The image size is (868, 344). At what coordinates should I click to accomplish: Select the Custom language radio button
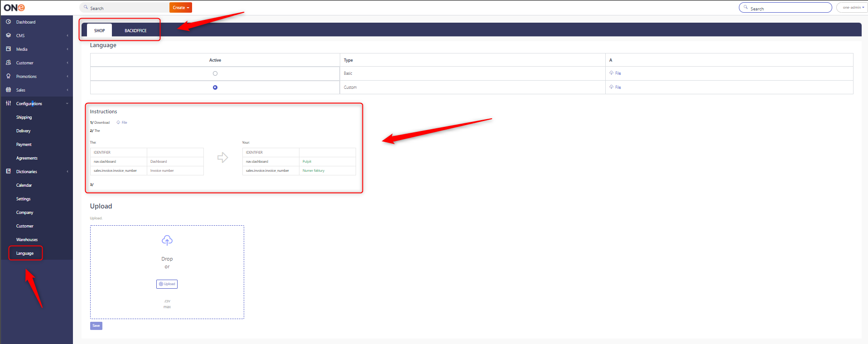coord(215,87)
